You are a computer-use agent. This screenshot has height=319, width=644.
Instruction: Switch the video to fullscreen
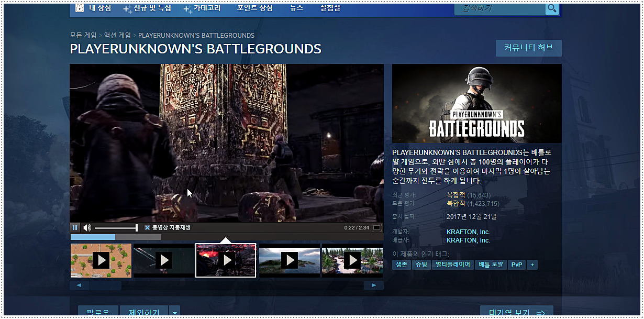pos(377,228)
